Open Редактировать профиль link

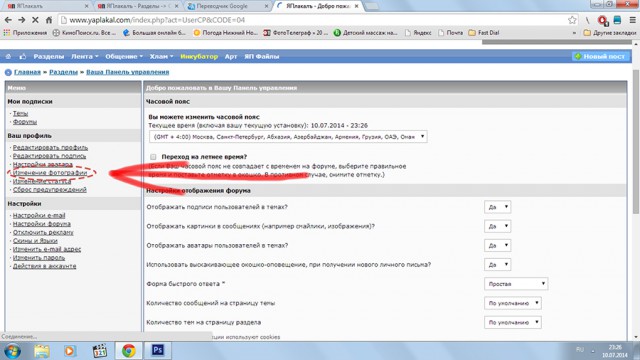pyautogui.click(x=50, y=147)
